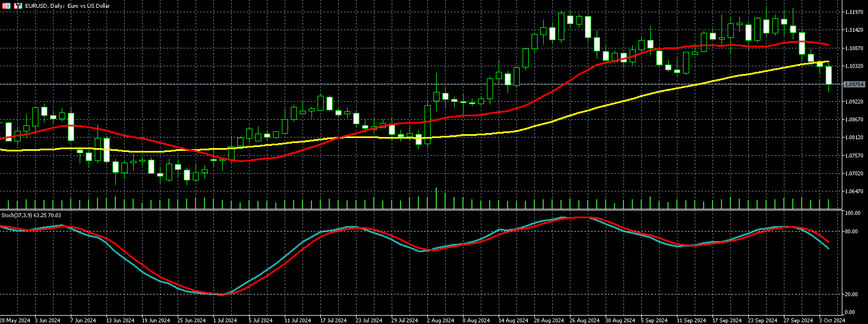Click the 1.06470 price axis label
This screenshot has height=324, width=868.
pyautogui.click(x=854, y=192)
